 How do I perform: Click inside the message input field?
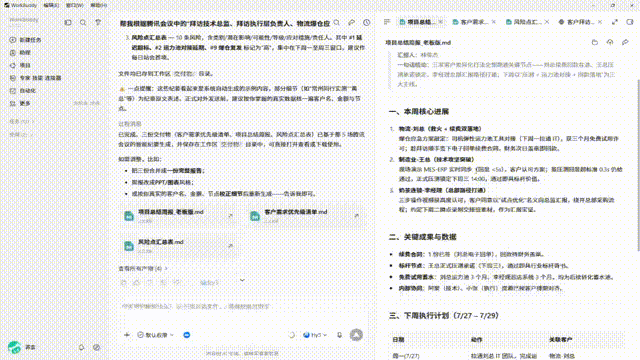coord(243,312)
